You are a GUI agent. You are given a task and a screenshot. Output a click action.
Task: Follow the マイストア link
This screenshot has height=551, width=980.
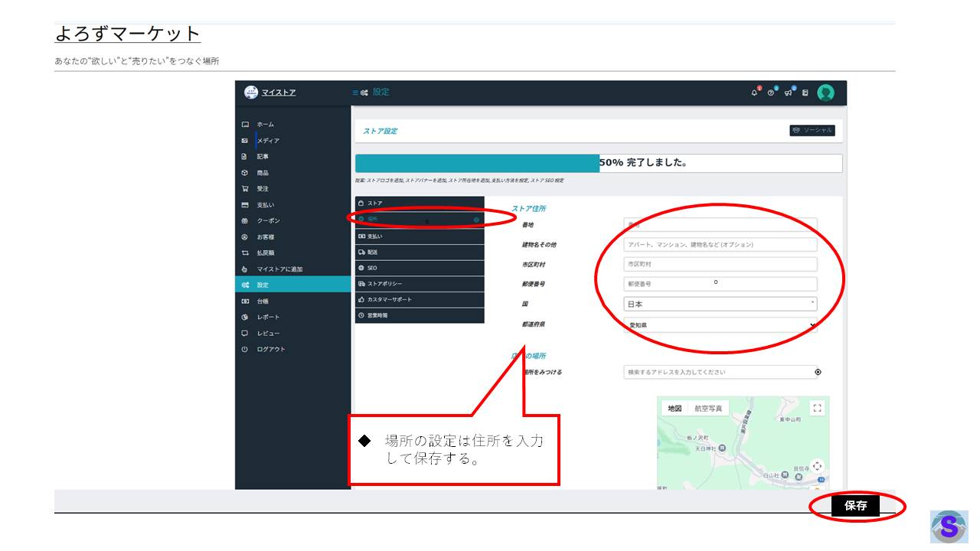point(279,93)
